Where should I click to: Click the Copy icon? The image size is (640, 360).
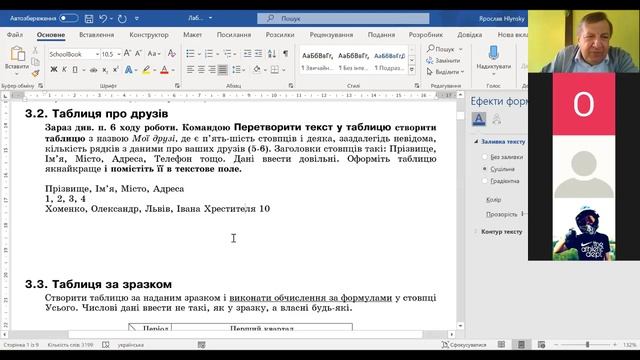click(x=36, y=62)
